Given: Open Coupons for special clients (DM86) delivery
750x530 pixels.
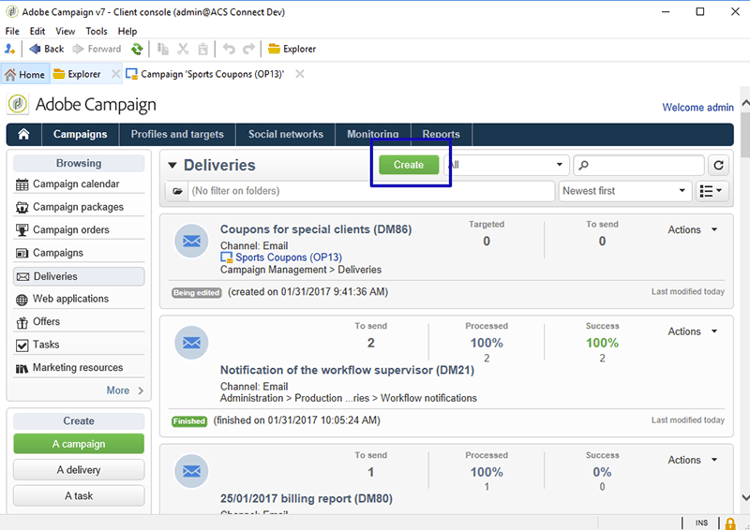Looking at the screenshot, I should pyautogui.click(x=316, y=229).
